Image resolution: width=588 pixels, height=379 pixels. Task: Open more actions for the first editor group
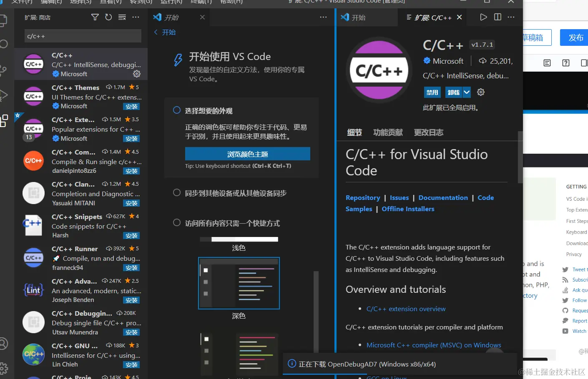tap(323, 17)
